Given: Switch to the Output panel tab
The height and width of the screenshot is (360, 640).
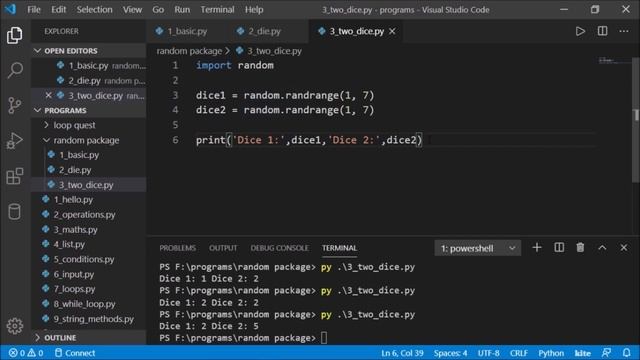Looking at the screenshot, I should (223, 248).
